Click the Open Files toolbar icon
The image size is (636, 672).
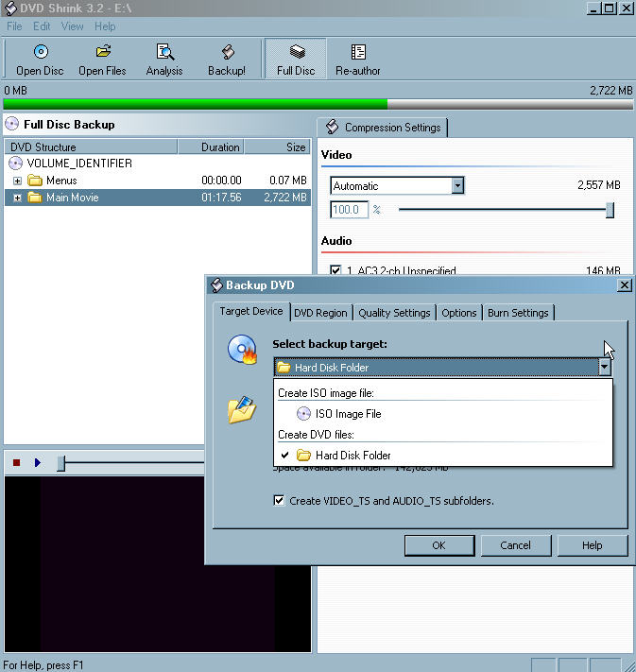(103, 52)
